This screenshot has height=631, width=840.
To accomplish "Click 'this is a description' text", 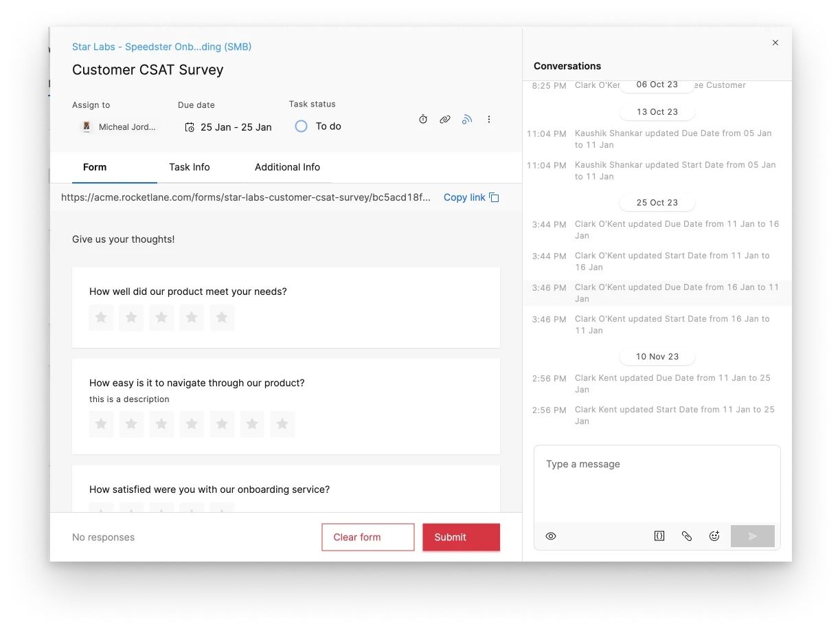I will click(x=129, y=399).
